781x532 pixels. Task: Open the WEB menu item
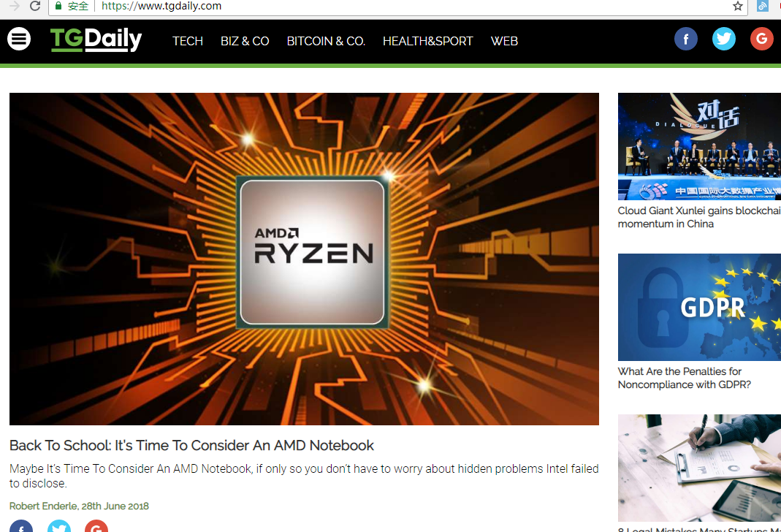coord(504,41)
